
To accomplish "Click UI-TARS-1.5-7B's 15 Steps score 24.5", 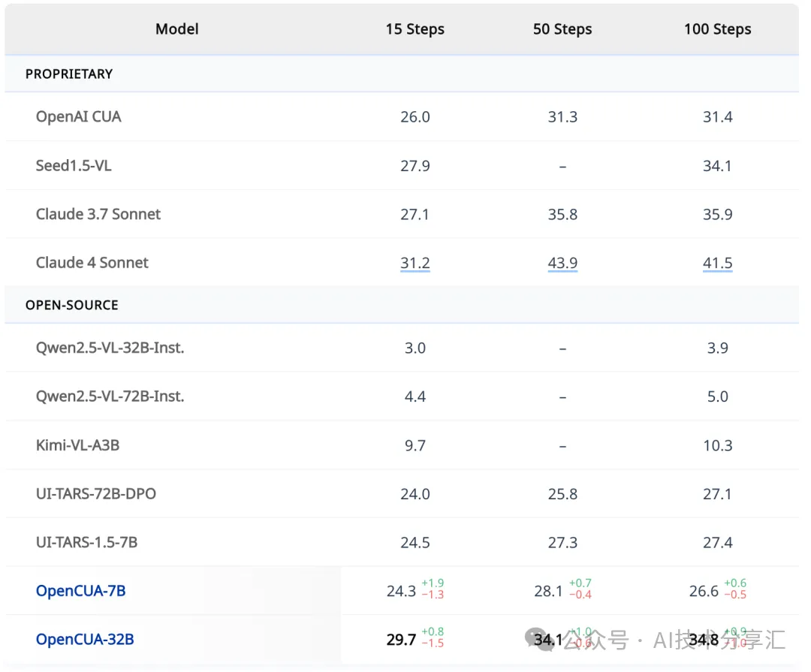I will click(415, 543).
